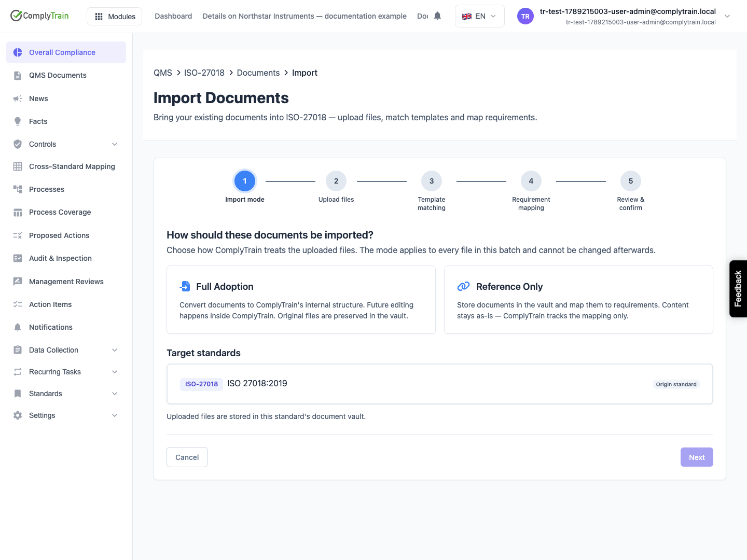747x560 pixels.
Task: Click step 1 Import mode circle
Action: (245, 181)
